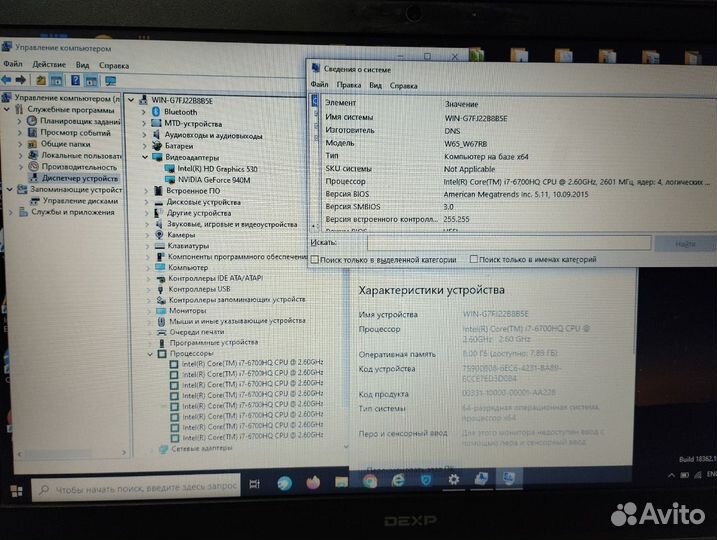Open Файл menu in Сведения о системе

tap(319, 84)
